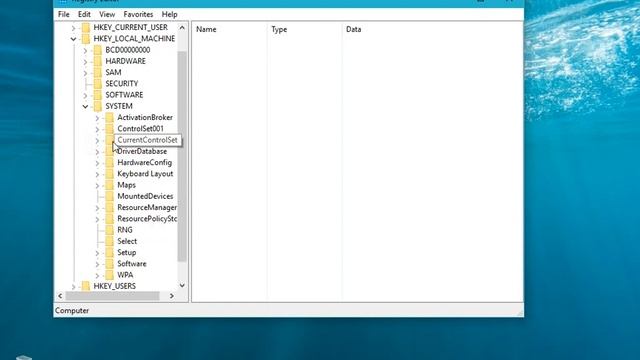Click the WPA folder icon

[109, 275]
